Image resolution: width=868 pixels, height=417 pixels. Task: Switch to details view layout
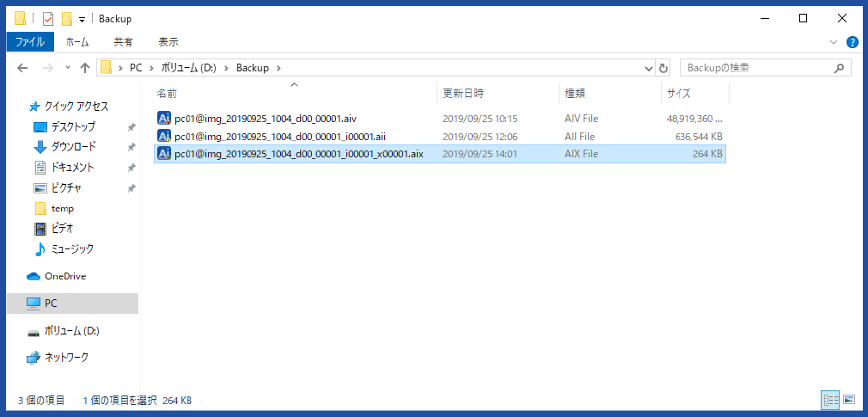830,400
